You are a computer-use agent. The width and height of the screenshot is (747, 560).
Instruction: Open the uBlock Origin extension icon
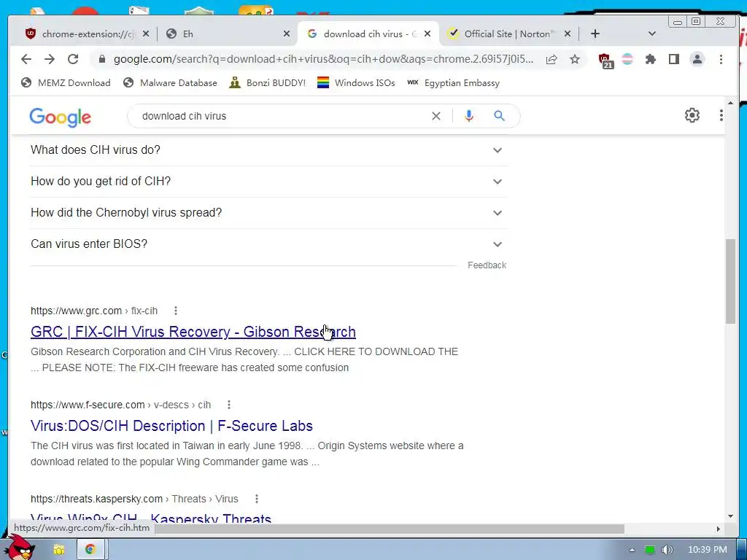click(x=605, y=61)
